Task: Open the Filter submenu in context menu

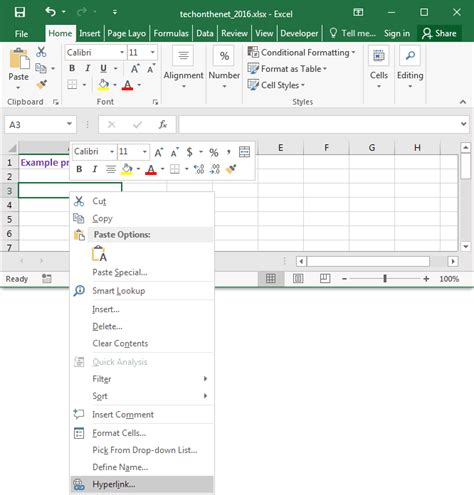Action: point(142,379)
